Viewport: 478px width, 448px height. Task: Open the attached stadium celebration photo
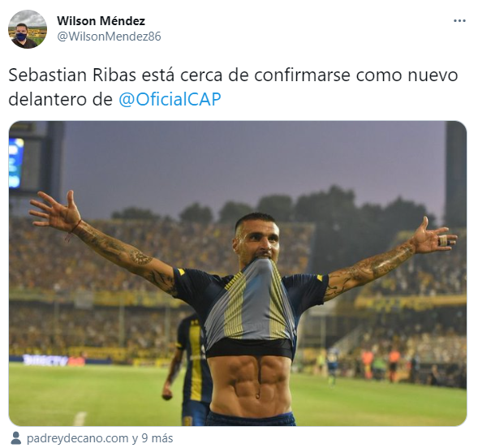click(x=238, y=274)
